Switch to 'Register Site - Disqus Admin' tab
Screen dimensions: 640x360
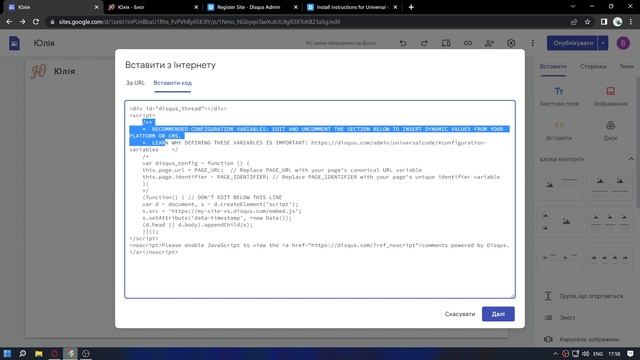(252, 7)
